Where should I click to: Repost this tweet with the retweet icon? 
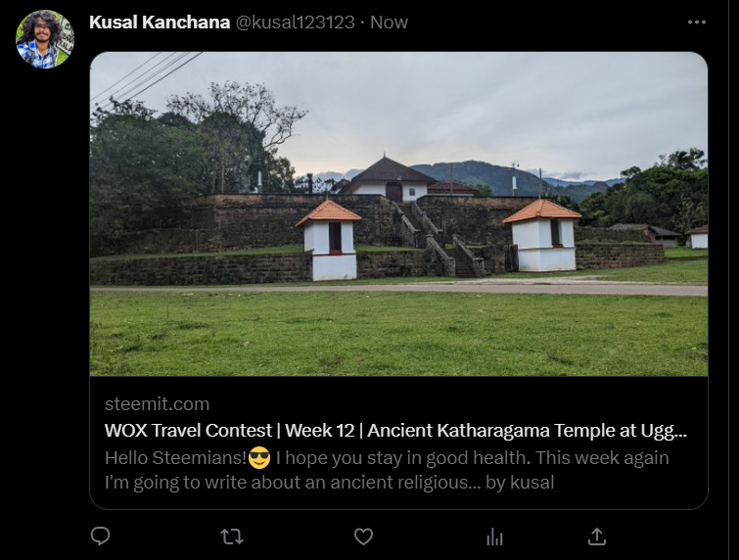232,537
